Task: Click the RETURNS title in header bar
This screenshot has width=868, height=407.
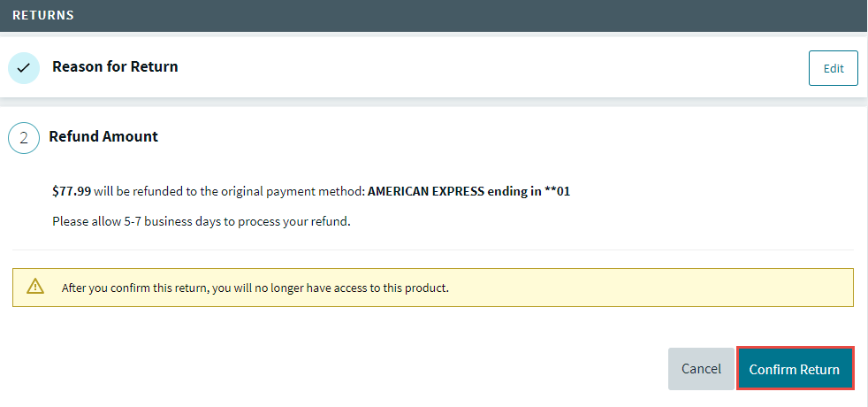Action: pyautogui.click(x=43, y=15)
